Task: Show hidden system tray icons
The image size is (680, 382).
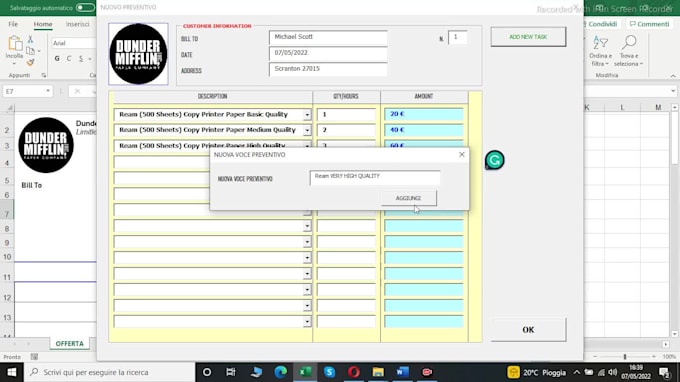Action: point(576,372)
